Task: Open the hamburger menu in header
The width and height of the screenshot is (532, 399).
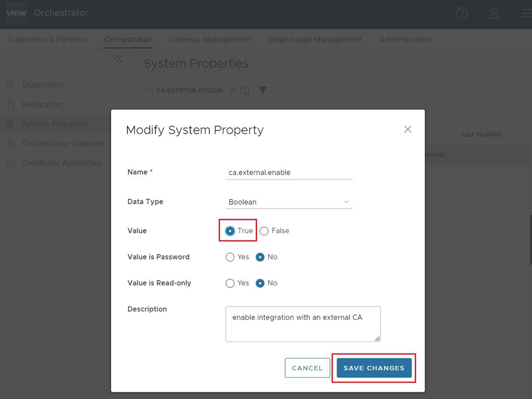Action: click(526, 13)
